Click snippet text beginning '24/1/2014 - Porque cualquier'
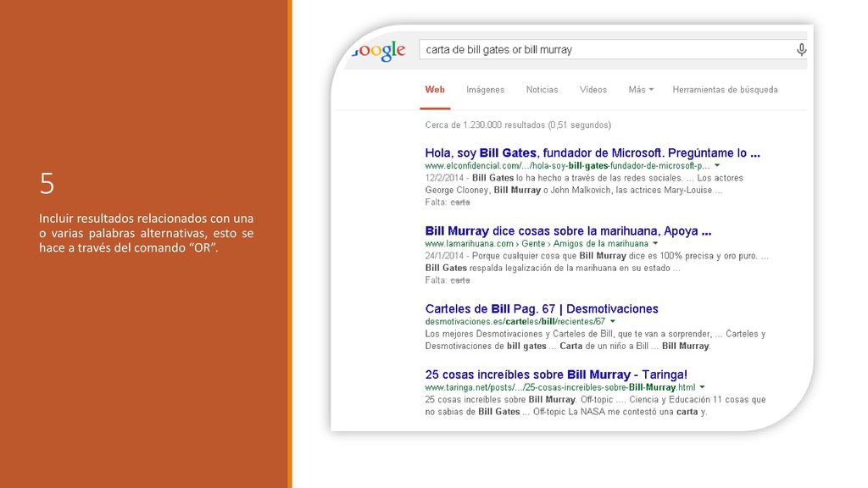Image resolution: width=868 pixels, height=488 pixels. [x=597, y=263]
